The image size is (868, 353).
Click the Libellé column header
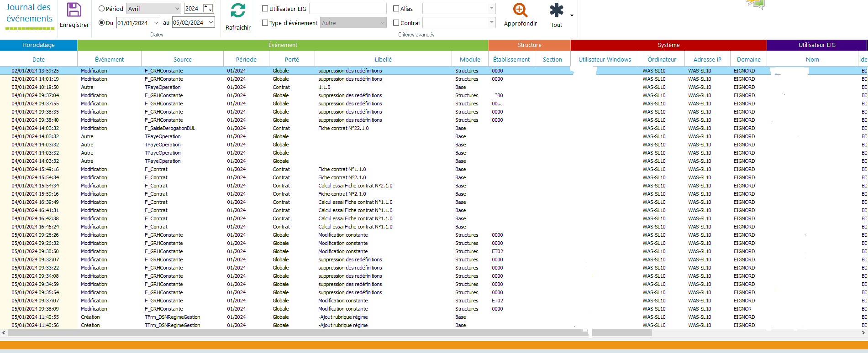pos(383,59)
